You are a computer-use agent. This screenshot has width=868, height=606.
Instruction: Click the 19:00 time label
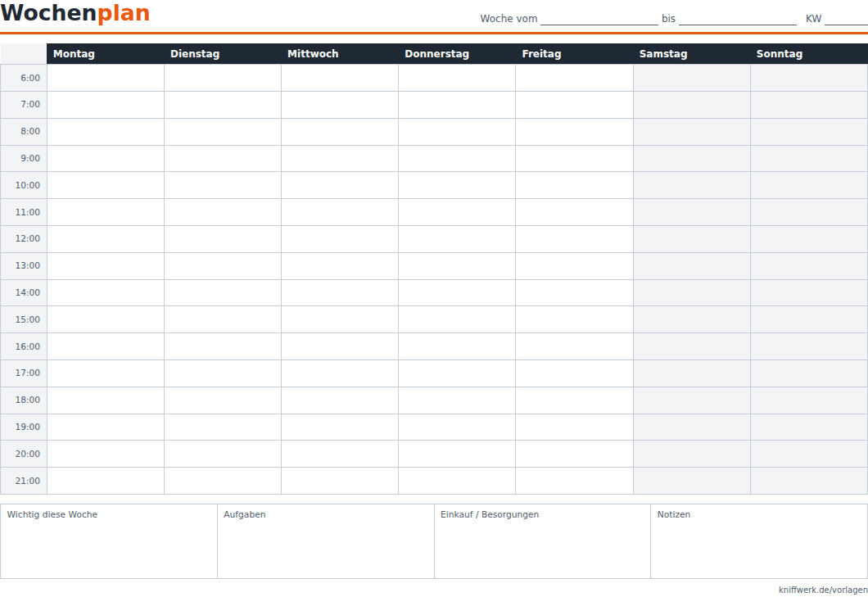(28, 427)
